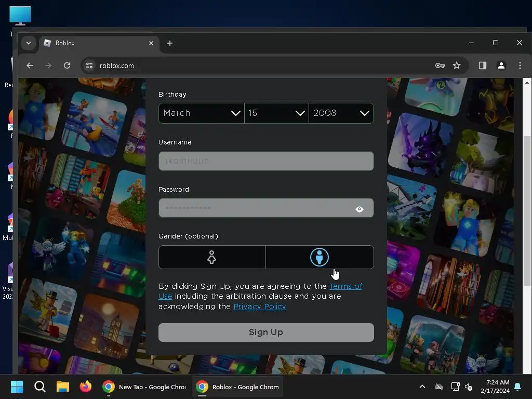Click the Username input field
Screen dimensions: 532x399
266,161
